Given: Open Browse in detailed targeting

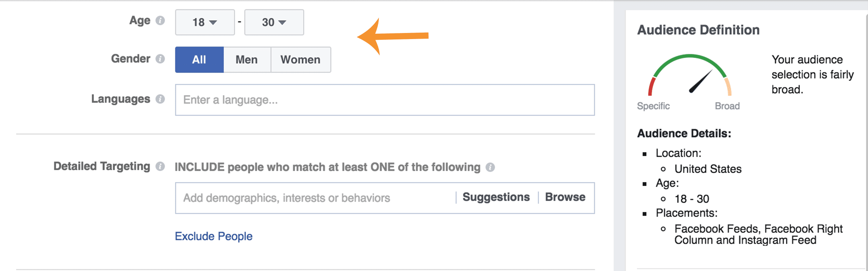Looking at the screenshot, I should (565, 197).
